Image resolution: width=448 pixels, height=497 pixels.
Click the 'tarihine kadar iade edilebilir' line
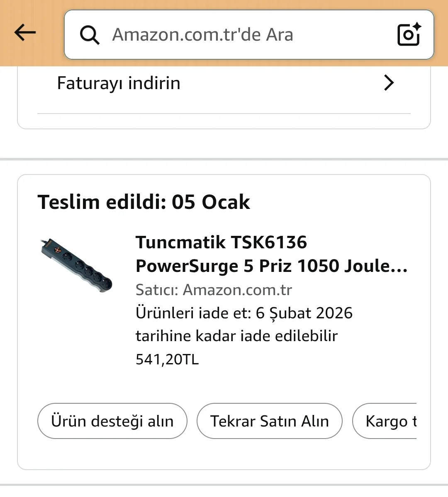(236, 336)
